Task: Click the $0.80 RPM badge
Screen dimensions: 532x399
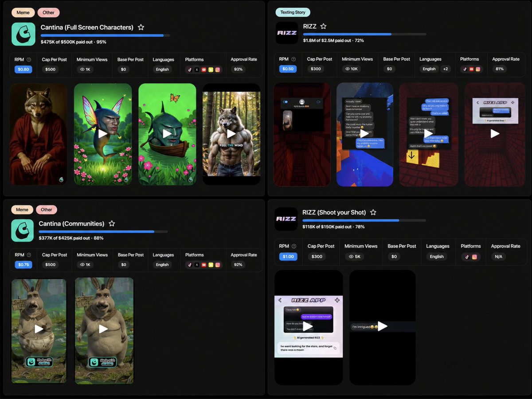Action: coord(23,70)
